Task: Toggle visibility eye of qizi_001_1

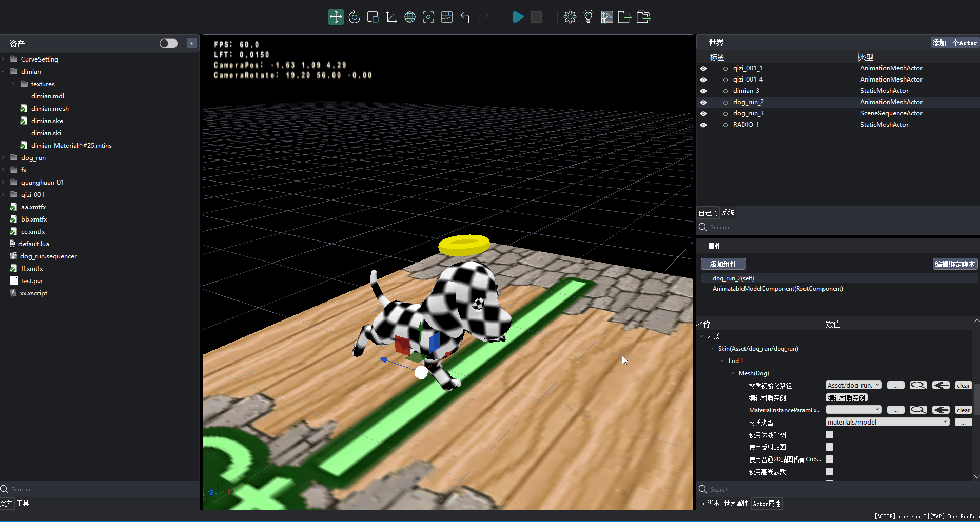Action: pyautogui.click(x=703, y=68)
